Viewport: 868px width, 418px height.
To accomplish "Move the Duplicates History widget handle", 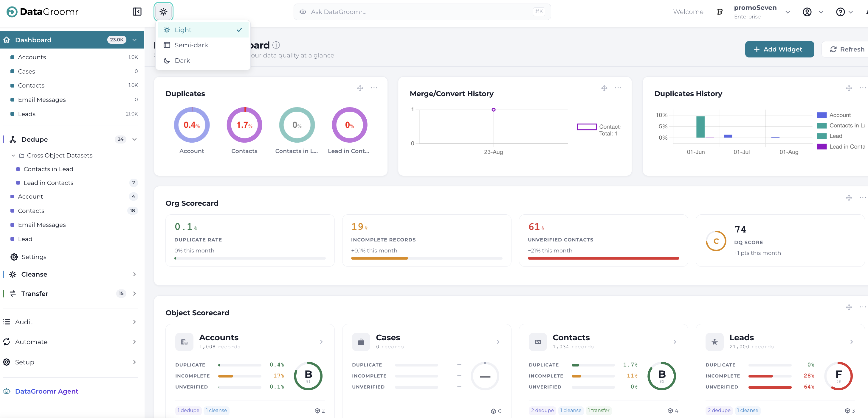I will (849, 88).
